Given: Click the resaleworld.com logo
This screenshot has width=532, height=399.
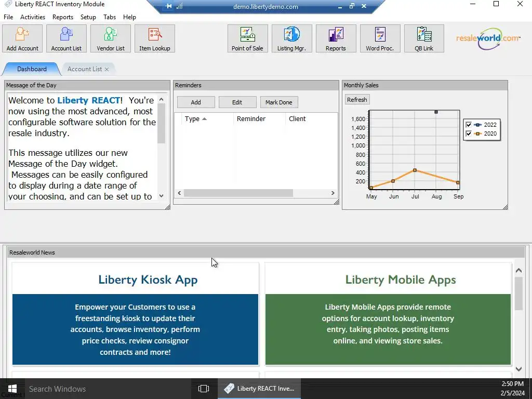Looking at the screenshot, I should (488, 38).
